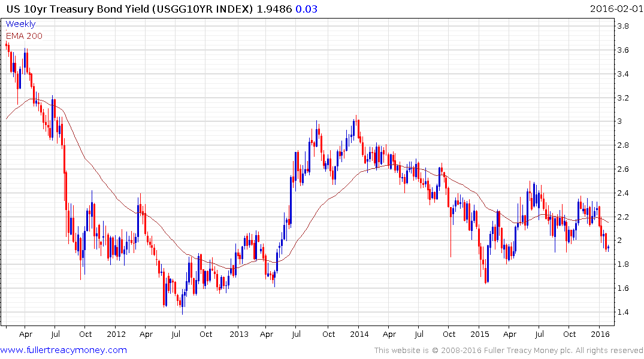Click the 2.2 y-axis label
The image size is (644, 359).
623,217
